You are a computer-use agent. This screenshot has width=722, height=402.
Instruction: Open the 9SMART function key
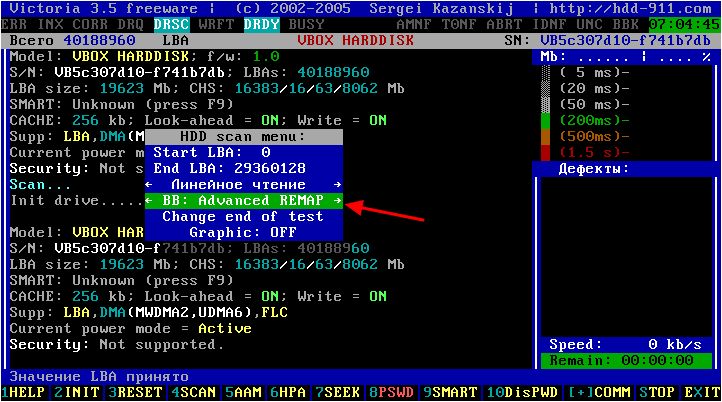coord(450,392)
